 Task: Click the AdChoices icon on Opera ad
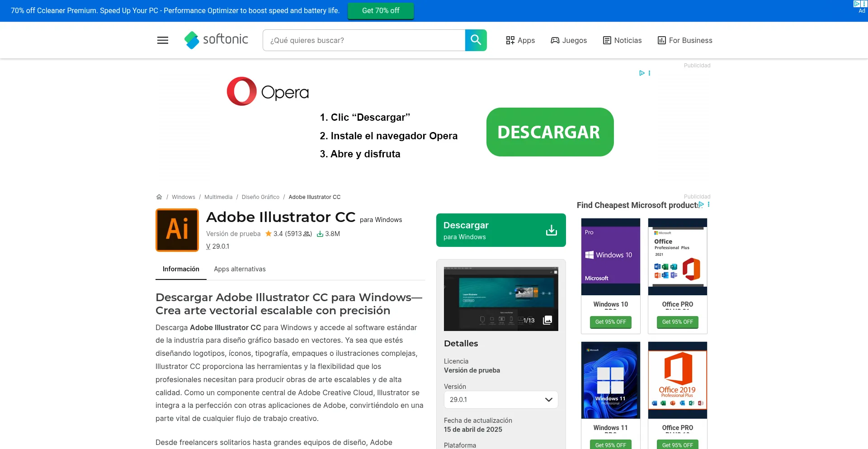coord(642,73)
